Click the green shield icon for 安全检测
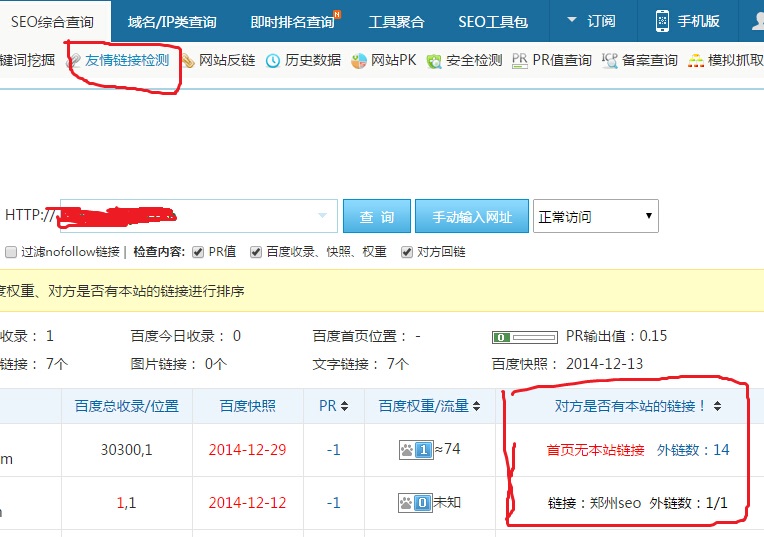Image resolution: width=764 pixels, height=537 pixels. [434, 61]
